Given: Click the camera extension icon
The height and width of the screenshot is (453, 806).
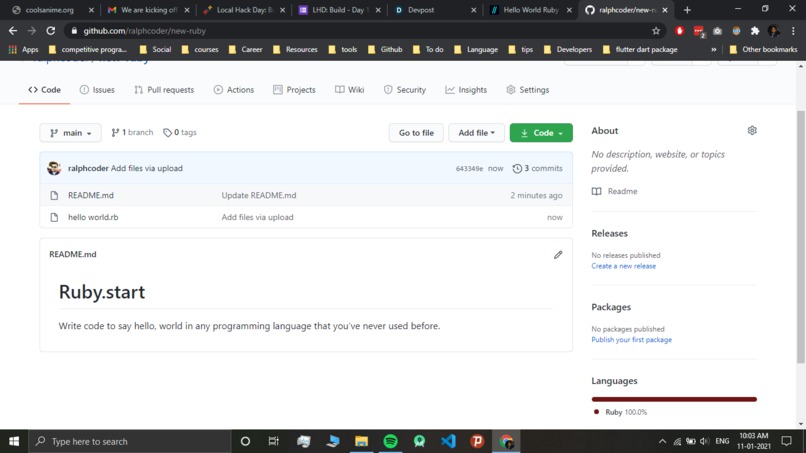Looking at the screenshot, I should click(717, 31).
